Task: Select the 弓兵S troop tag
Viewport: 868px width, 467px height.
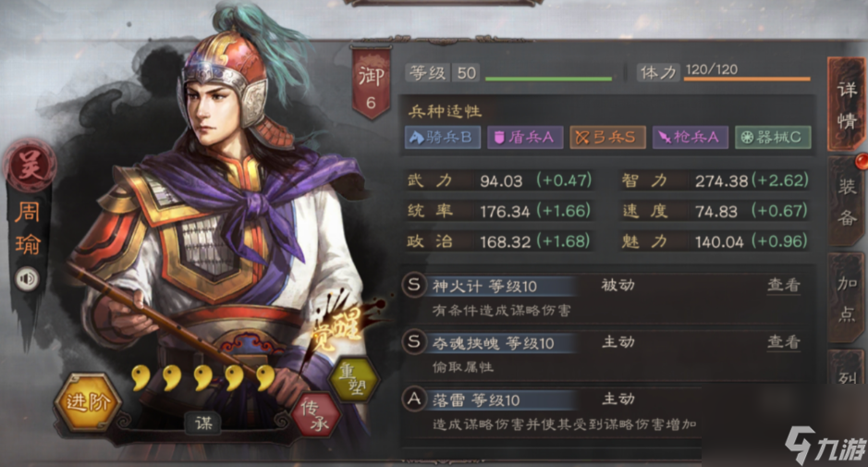Action: (x=607, y=138)
